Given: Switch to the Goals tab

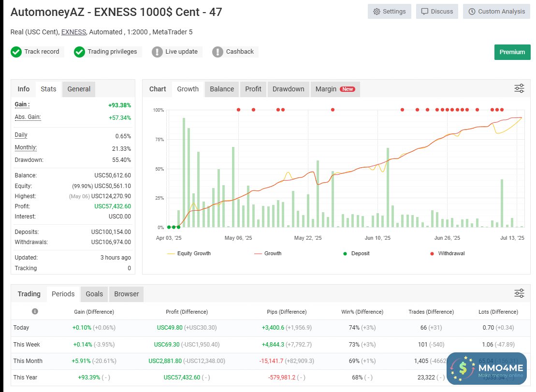Looking at the screenshot, I should coord(94,294).
